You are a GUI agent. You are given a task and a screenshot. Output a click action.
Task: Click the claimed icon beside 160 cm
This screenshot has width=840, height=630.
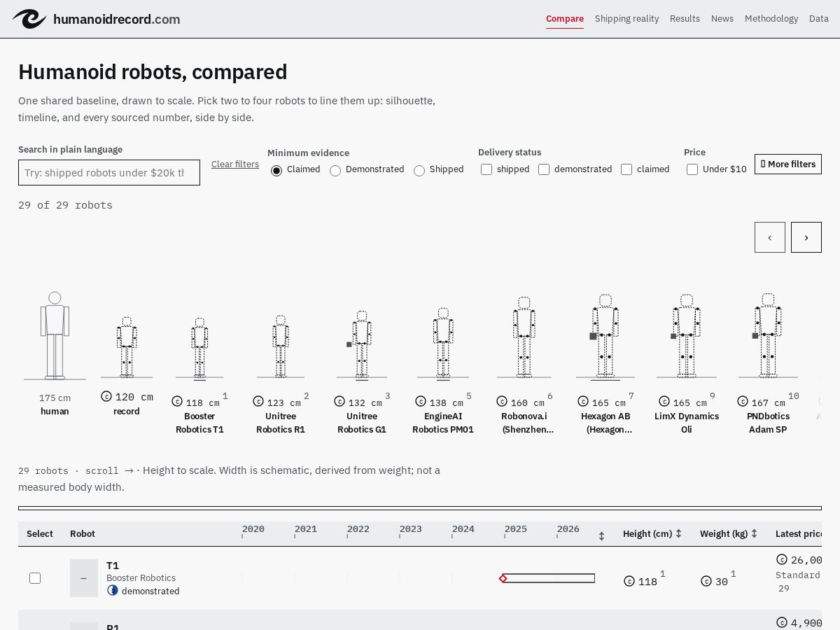502,402
